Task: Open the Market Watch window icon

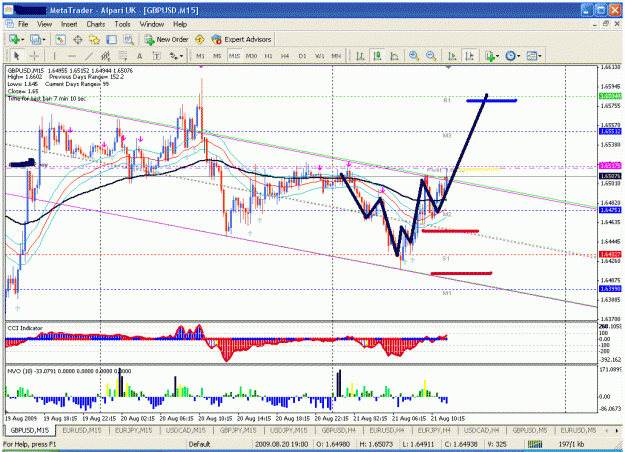Action: 60,39
